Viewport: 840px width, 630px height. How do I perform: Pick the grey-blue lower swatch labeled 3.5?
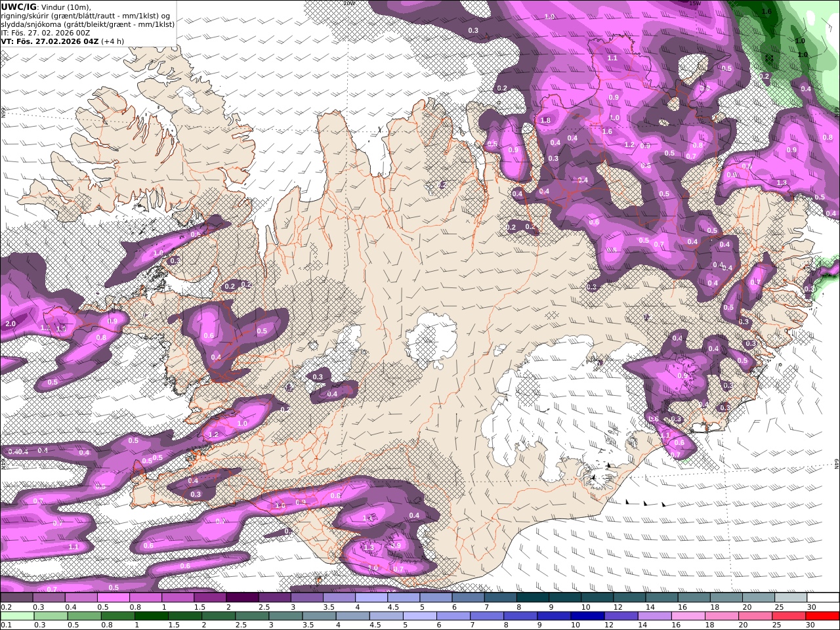319,616
